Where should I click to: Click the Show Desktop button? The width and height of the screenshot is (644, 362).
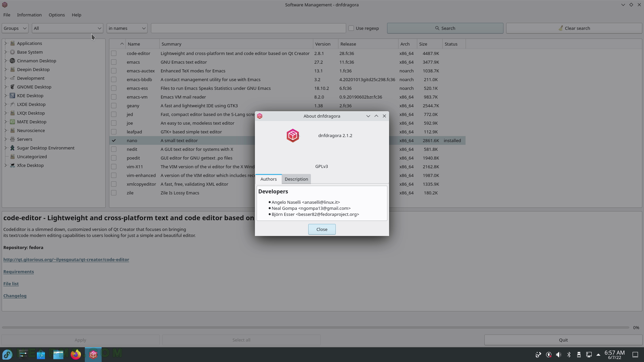(635, 355)
